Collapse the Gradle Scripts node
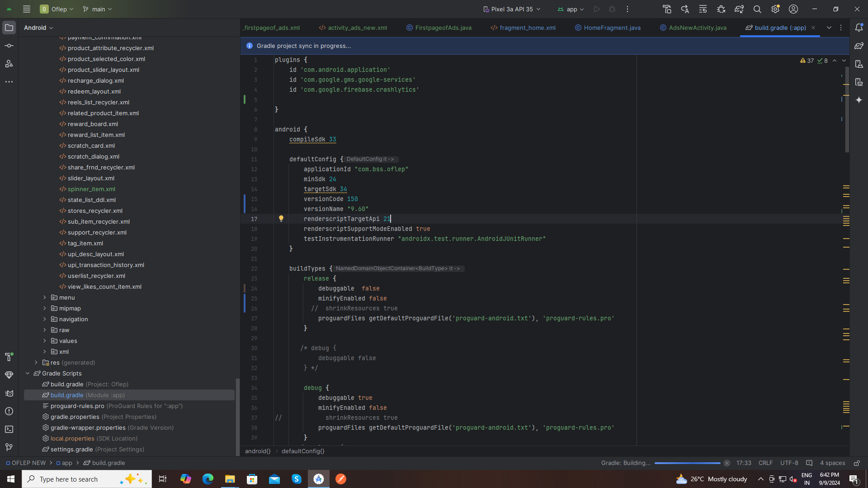 [x=28, y=374]
